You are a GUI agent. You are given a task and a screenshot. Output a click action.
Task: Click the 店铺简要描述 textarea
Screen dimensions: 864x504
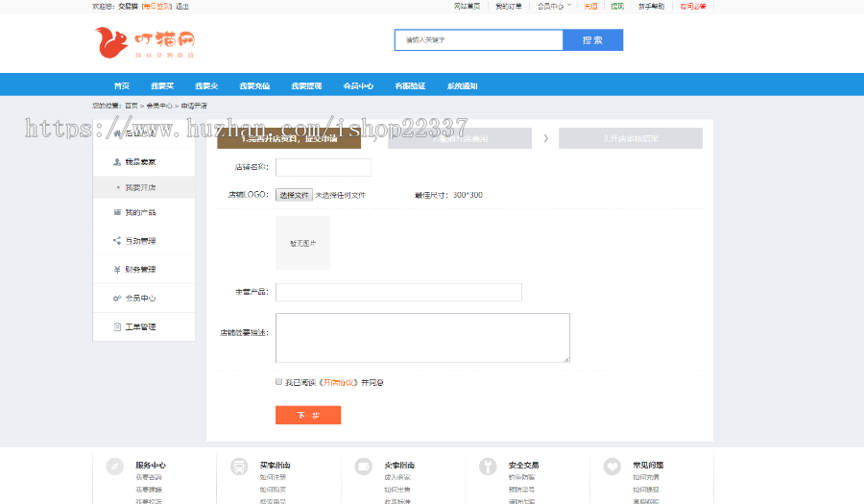pyautogui.click(x=422, y=338)
